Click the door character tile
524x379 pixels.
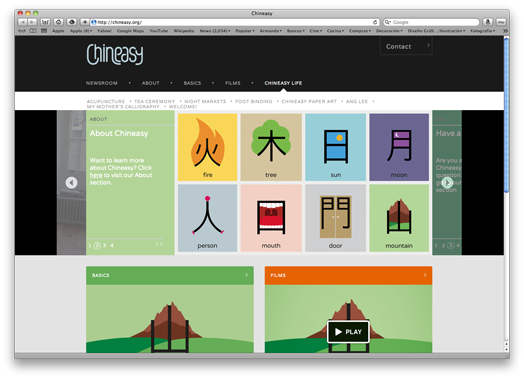point(336,218)
